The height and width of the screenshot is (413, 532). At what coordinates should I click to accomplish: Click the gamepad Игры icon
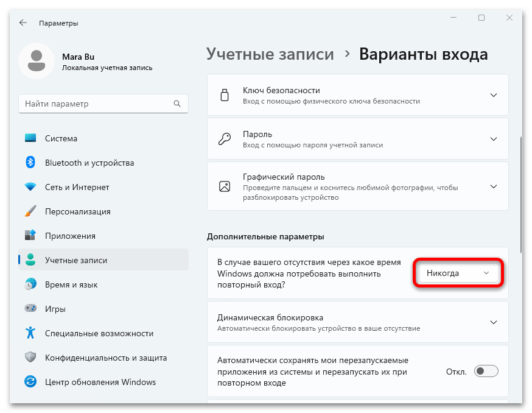[x=30, y=308]
